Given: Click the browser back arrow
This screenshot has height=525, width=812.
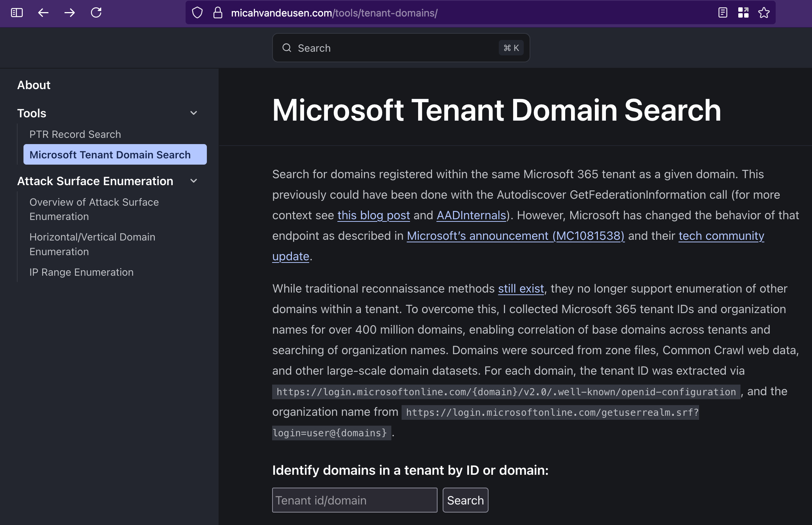Looking at the screenshot, I should tap(43, 13).
